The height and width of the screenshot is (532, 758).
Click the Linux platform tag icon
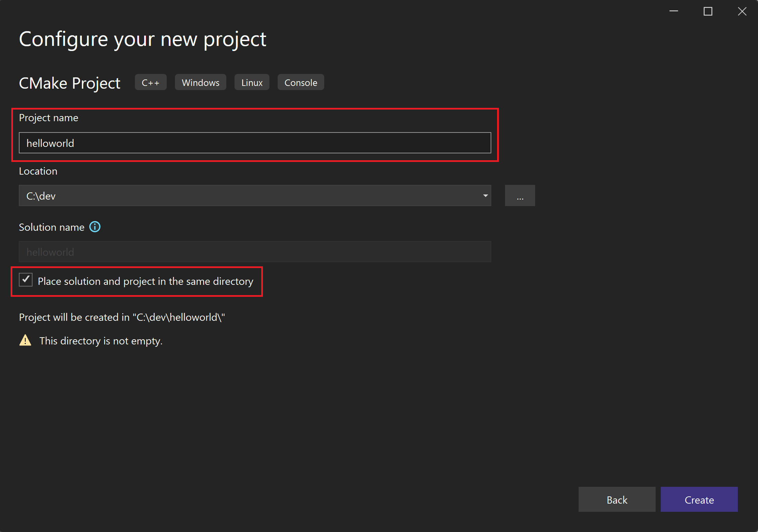pyautogui.click(x=252, y=82)
